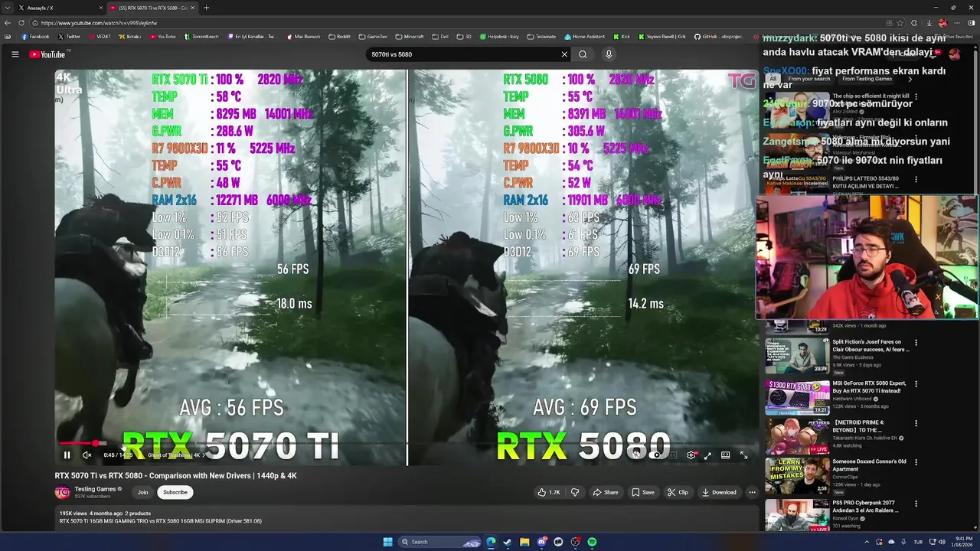Open options for 'MSI GeForce RTX 5080 Expert' video
The height and width of the screenshot is (551, 980).
pyautogui.click(x=916, y=384)
